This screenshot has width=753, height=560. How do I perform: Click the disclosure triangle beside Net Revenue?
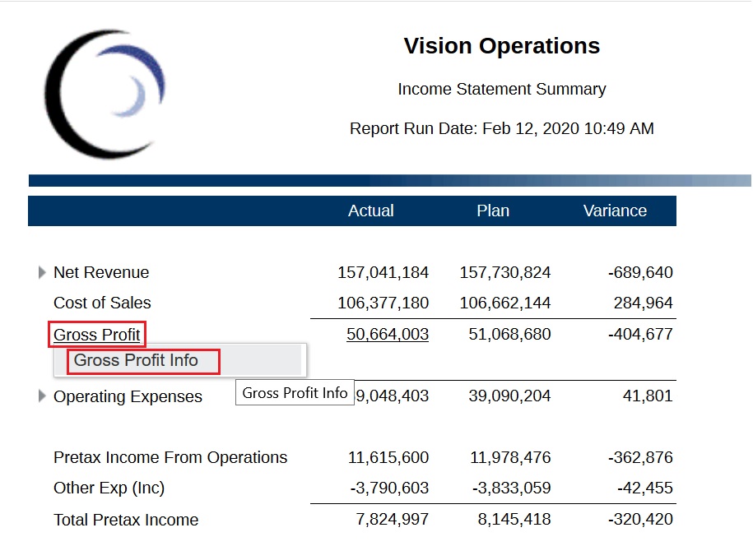(41, 272)
